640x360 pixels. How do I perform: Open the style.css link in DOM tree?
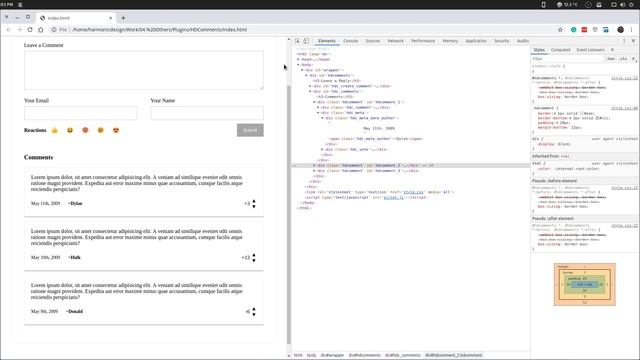[413, 192]
